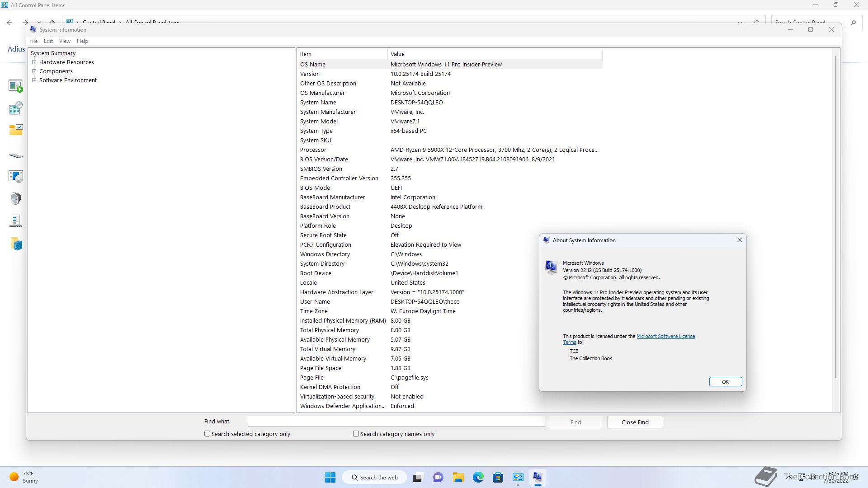The width and height of the screenshot is (868, 488).
Task: Select the System Name row DESKTOP-54QQLEO
Action: pyautogui.click(x=450, y=103)
